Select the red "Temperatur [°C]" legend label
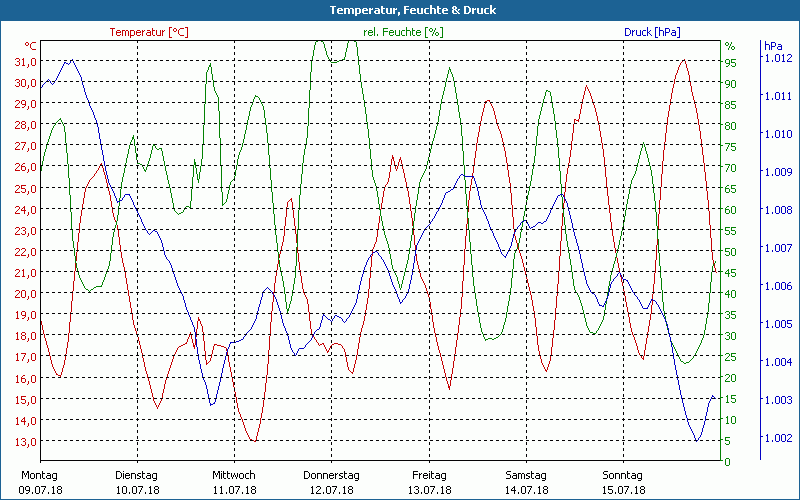The image size is (800, 500). tap(148, 32)
